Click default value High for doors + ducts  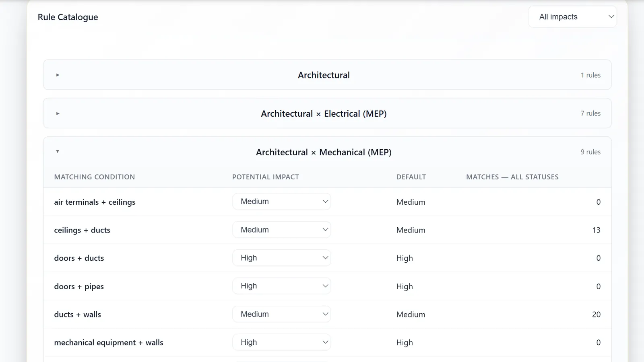point(405,258)
